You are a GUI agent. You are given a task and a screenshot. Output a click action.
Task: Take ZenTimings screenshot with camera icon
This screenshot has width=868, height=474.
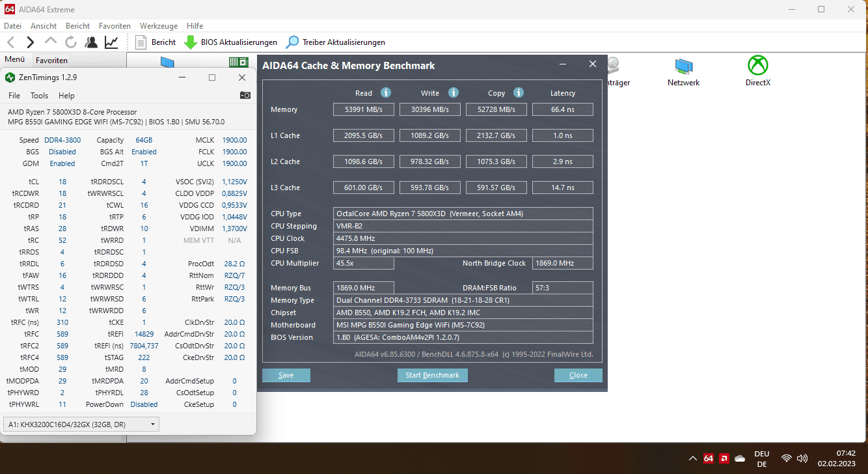pyautogui.click(x=245, y=95)
